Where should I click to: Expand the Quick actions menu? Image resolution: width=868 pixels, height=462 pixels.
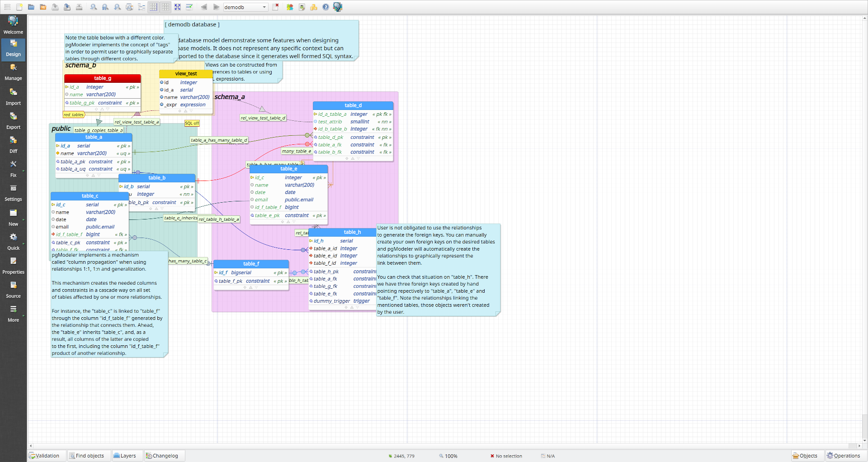(13, 242)
